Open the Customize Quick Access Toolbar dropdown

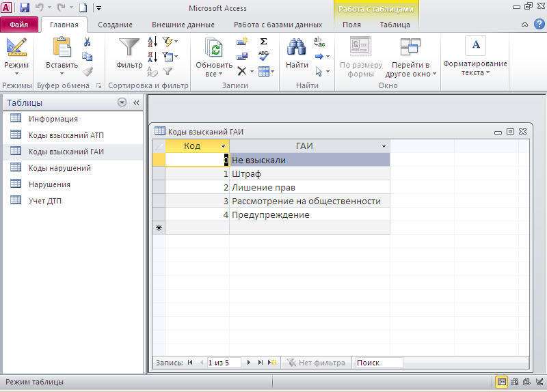[98, 8]
